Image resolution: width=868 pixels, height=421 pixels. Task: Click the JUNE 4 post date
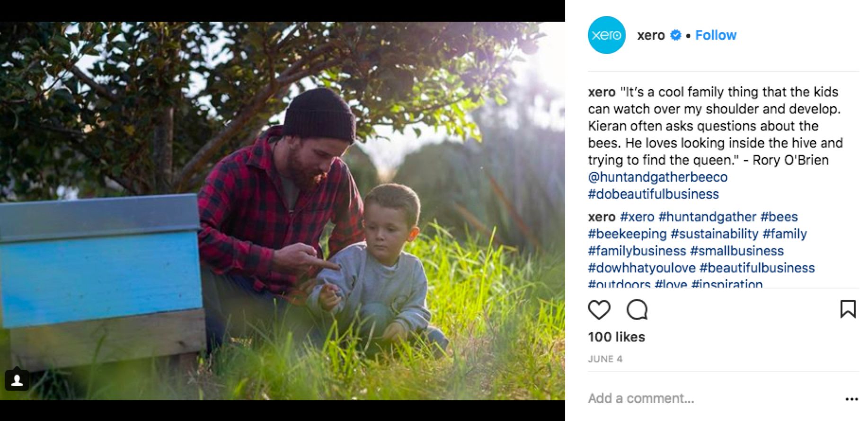[x=605, y=359]
